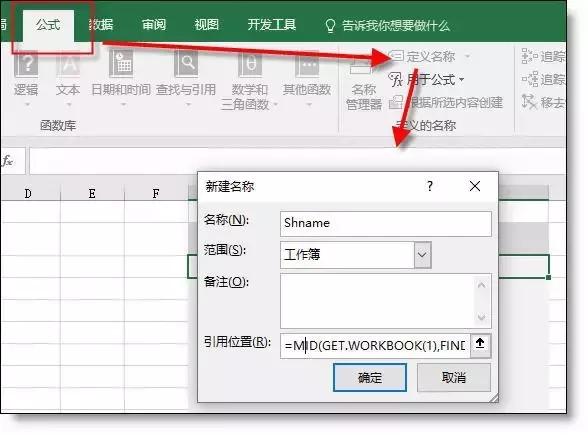Click the 名称 input field containing Shname

(386, 224)
